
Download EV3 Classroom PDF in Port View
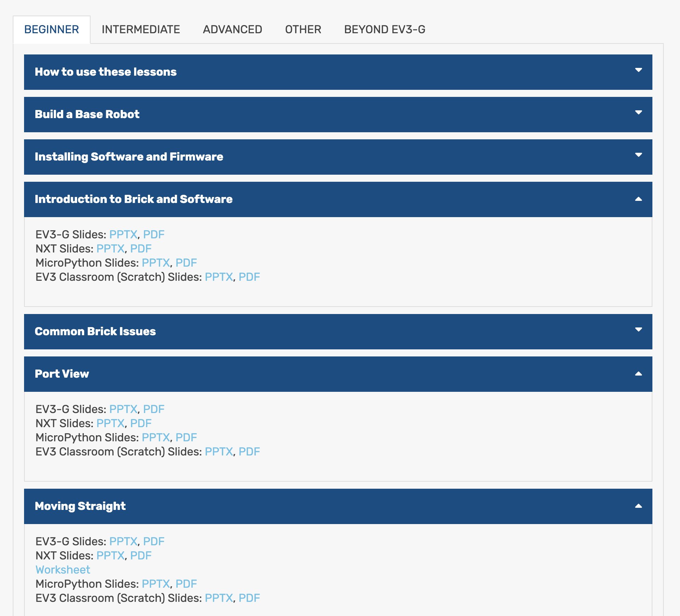249,452
